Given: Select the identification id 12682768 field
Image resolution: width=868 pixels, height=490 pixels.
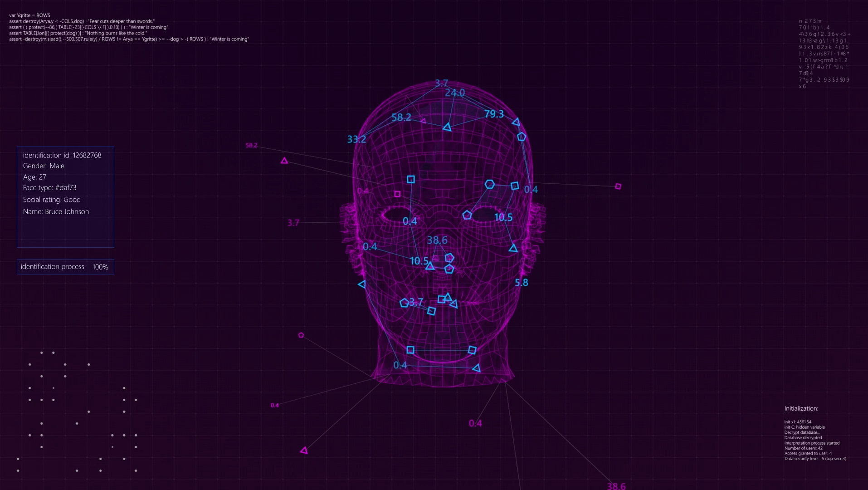Looking at the screenshot, I should pyautogui.click(x=62, y=155).
